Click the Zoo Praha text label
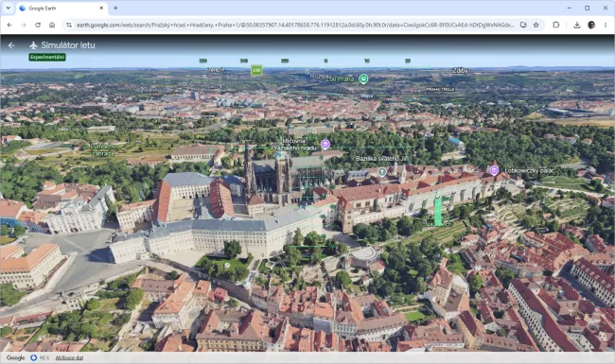 tap(340, 79)
